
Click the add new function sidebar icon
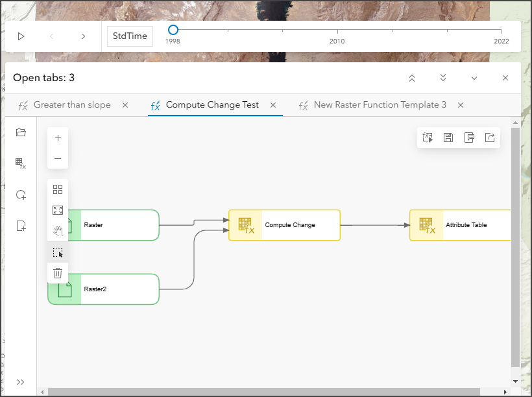pyautogui.click(x=21, y=225)
